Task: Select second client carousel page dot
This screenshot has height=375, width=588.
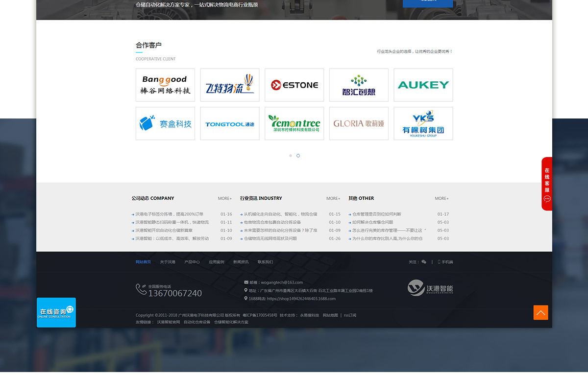Action: (298, 156)
